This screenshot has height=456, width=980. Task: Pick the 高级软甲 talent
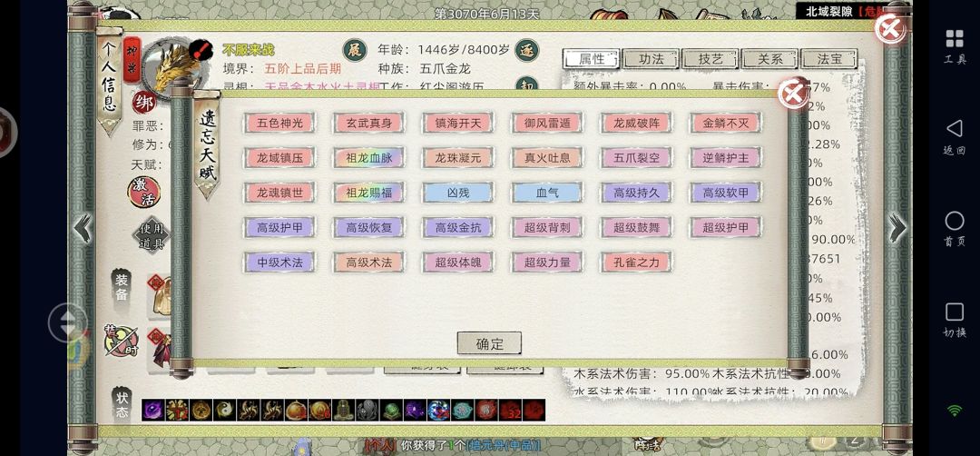click(726, 193)
